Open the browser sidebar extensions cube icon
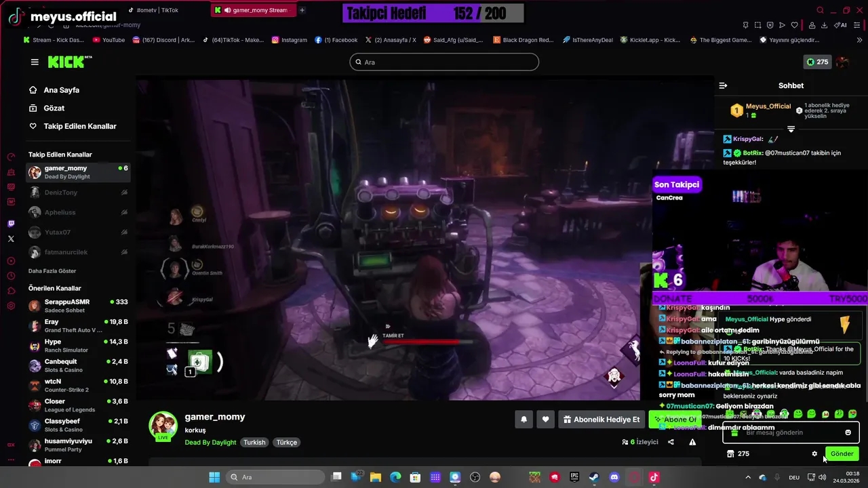The image size is (868, 488). point(11,291)
